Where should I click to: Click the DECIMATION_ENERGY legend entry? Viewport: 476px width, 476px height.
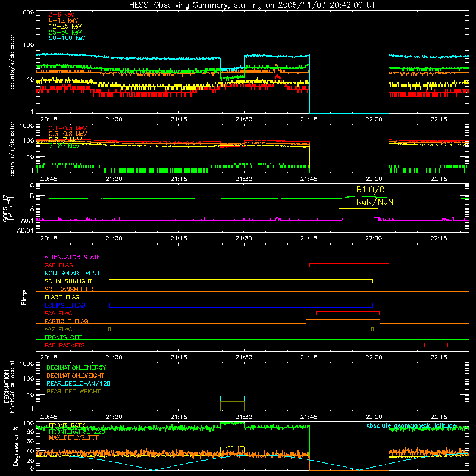tap(76, 368)
